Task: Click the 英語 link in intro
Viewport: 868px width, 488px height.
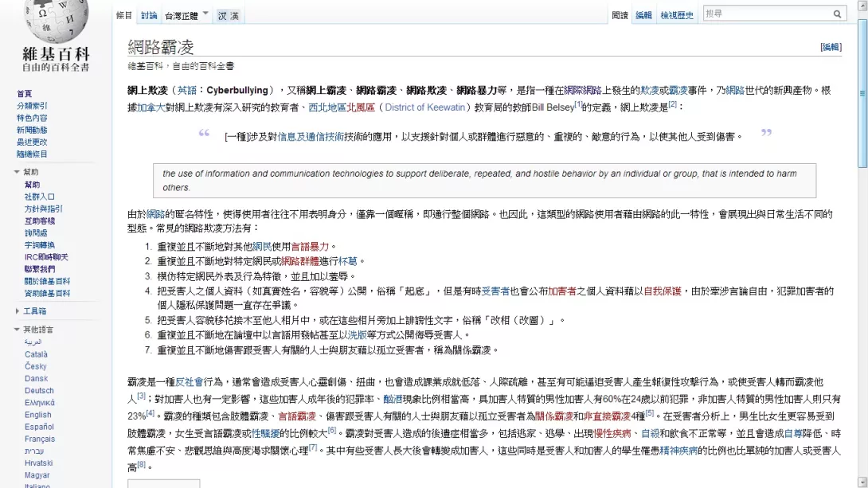Action: click(x=187, y=90)
